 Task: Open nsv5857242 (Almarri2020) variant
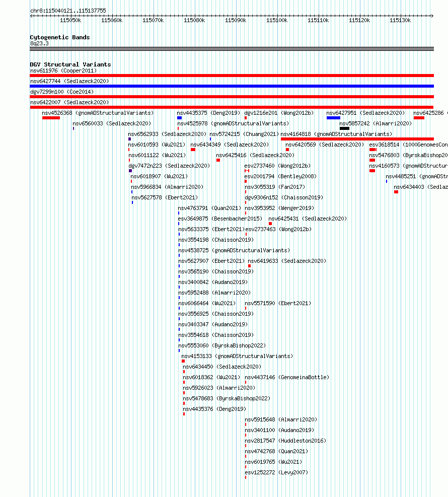(376, 123)
